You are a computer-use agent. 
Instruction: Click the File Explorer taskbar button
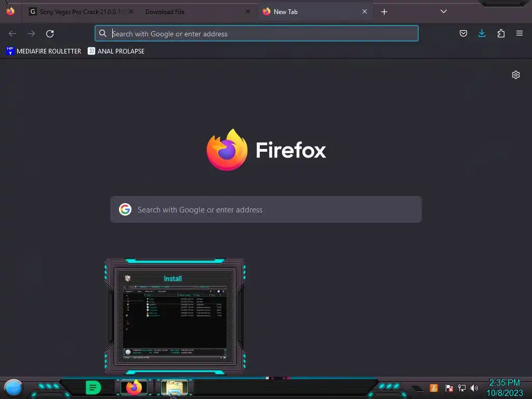point(175,388)
